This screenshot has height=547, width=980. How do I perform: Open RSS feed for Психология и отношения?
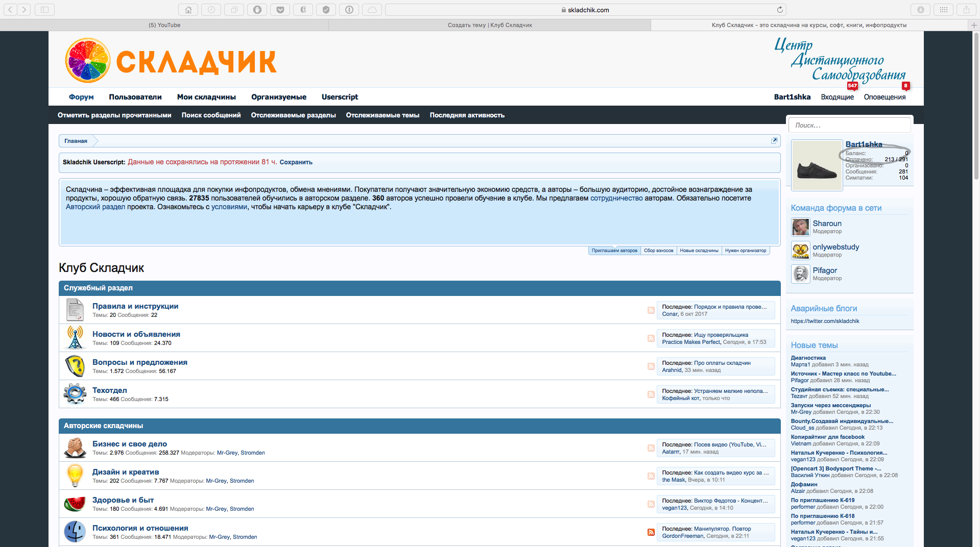[x=651, y=532]
